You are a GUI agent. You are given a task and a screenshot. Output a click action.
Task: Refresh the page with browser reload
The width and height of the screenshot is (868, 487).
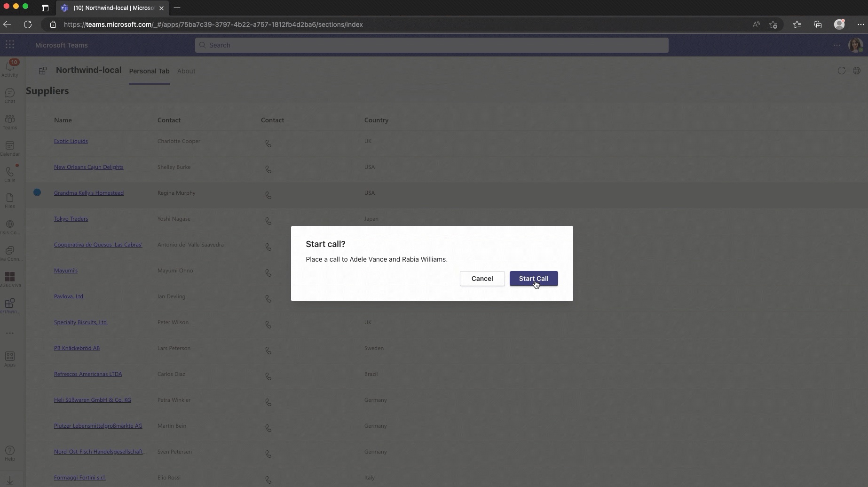click(28, 24)
